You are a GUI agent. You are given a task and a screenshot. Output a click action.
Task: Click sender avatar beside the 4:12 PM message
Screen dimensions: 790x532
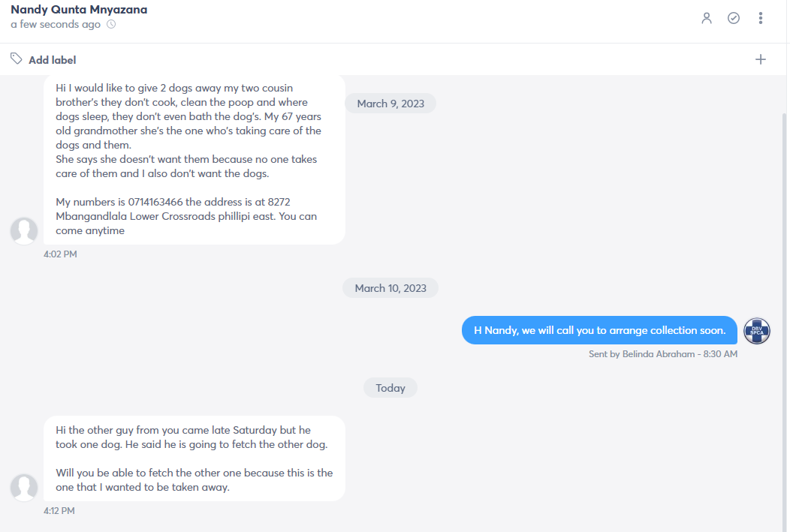point(24,487)
